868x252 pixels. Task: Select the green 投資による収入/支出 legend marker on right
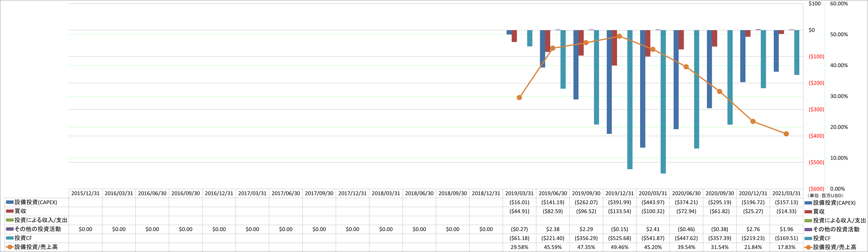[808, 220]
